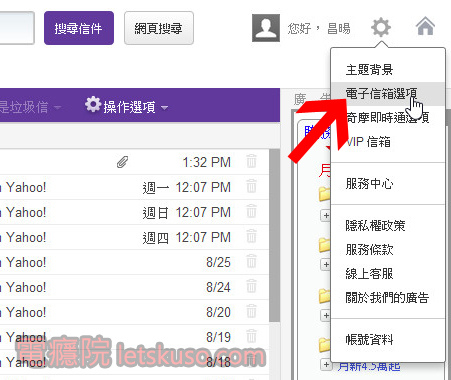Open the Yahoo! email dated 8/20
The width and height of the screenshot is (451, 380).
tap(133, 312)
